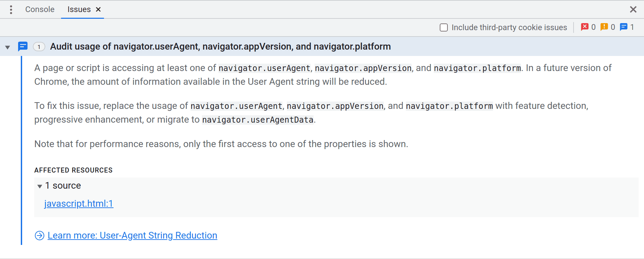Open the DevTools drawer three-dot menu

[11, 10]
